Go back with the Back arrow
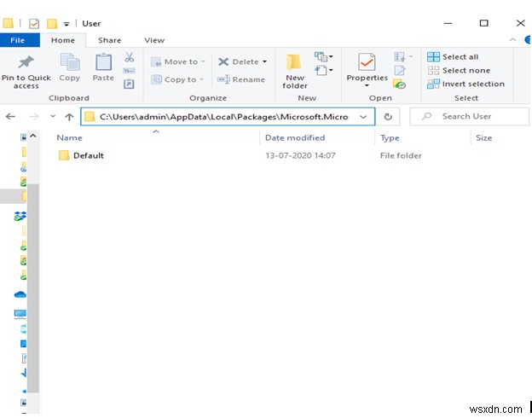 [x=11, y=117]
